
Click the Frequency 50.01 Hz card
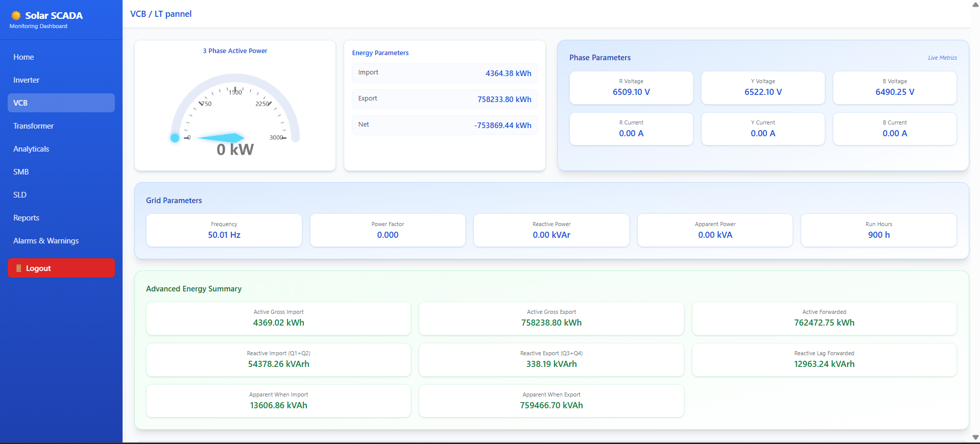click(224, 230)
